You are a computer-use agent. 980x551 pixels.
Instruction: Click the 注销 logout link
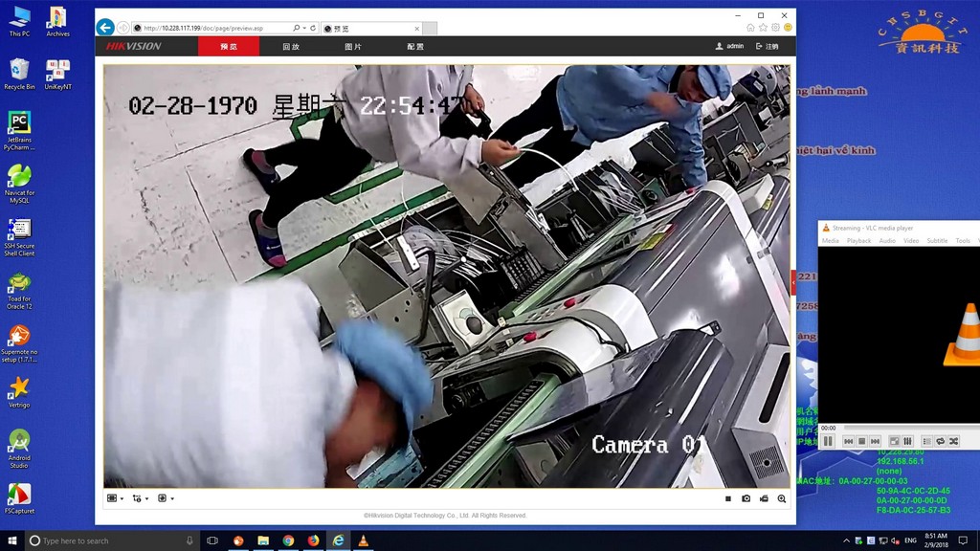768,46
